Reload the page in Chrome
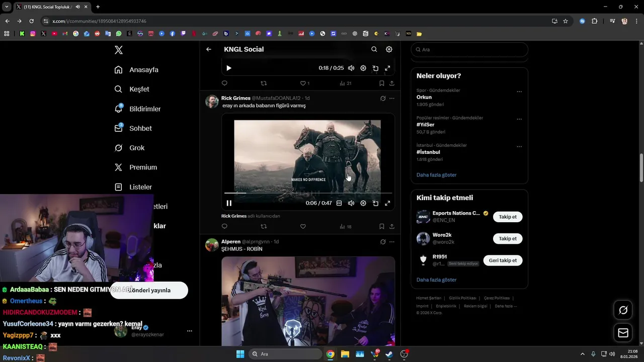The image size is (644, 362). (x=31, y=21)
